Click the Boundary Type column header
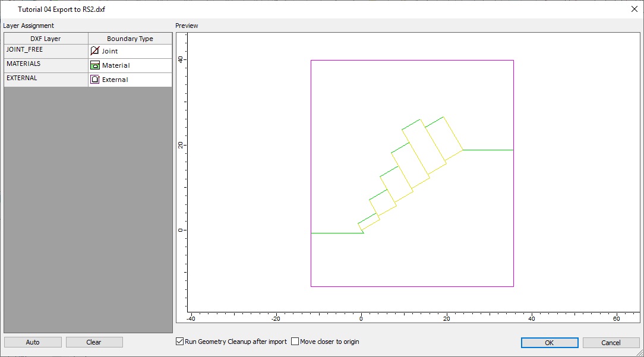 130,38
